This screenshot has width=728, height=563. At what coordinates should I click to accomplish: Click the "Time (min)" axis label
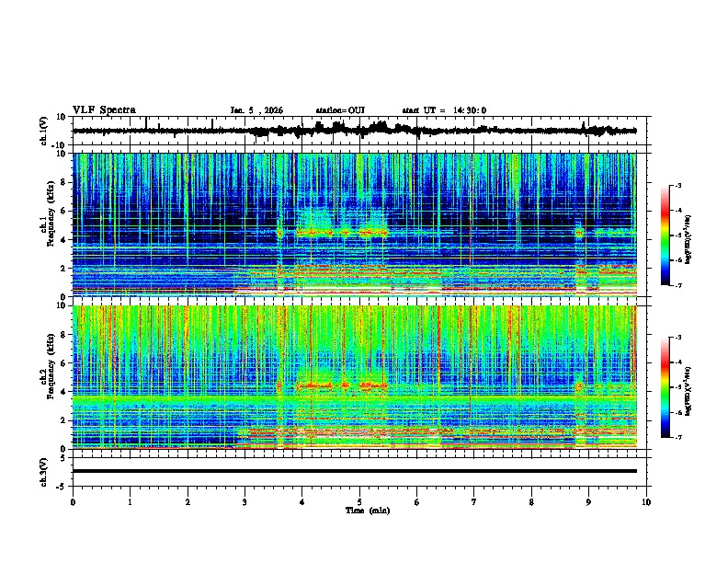(368, 511)
